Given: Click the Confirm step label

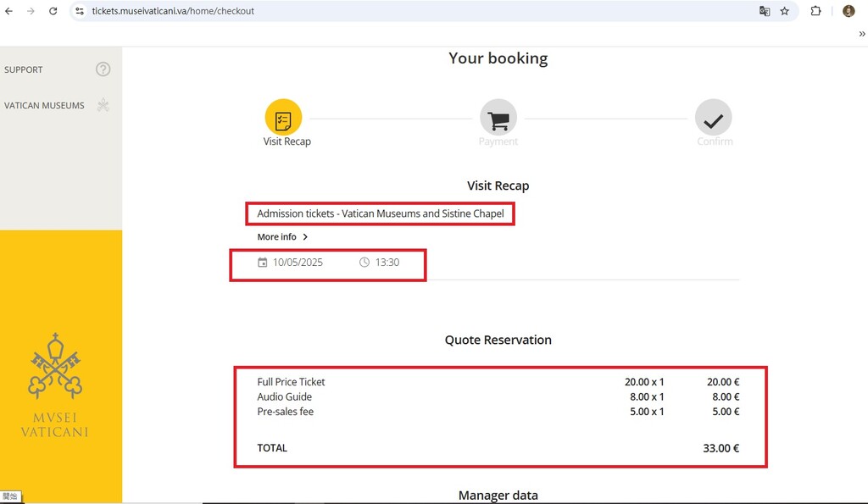Looking at the screenshot, I should (x=715, y=141).
